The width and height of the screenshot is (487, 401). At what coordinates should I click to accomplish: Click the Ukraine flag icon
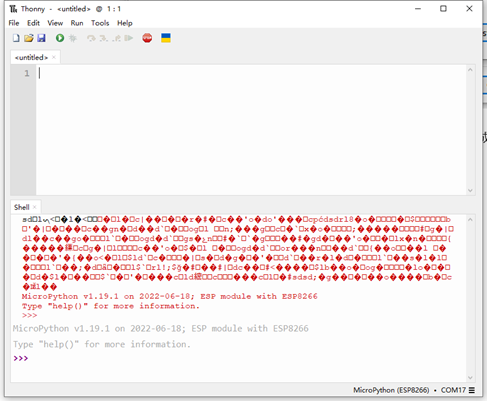click(x=166, y=38)
